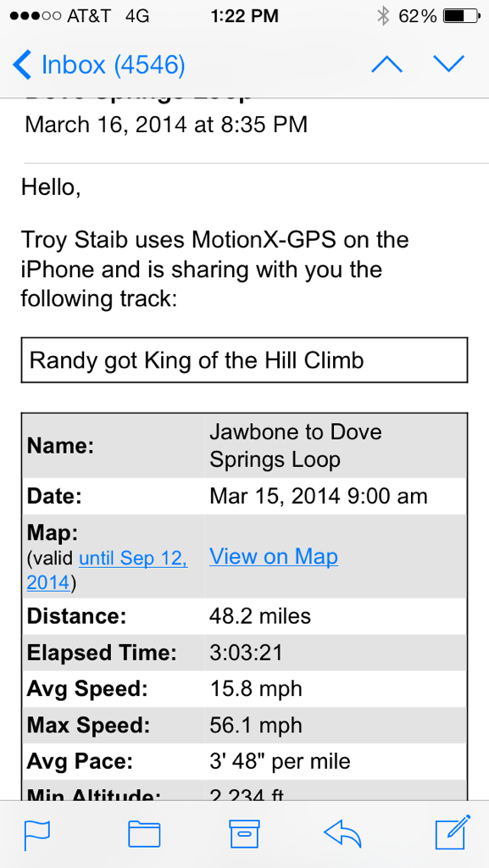Open the move-to-folder icon

click(144, 834)
